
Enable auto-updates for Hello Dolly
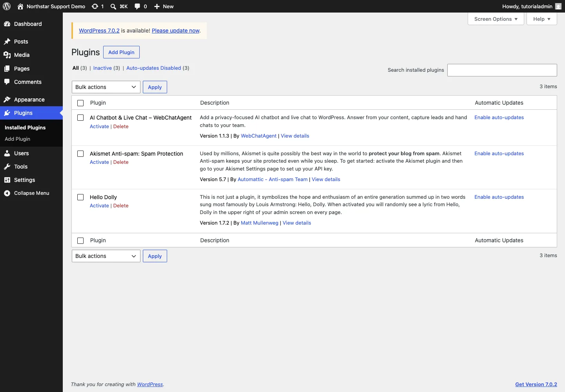point(499,197)
